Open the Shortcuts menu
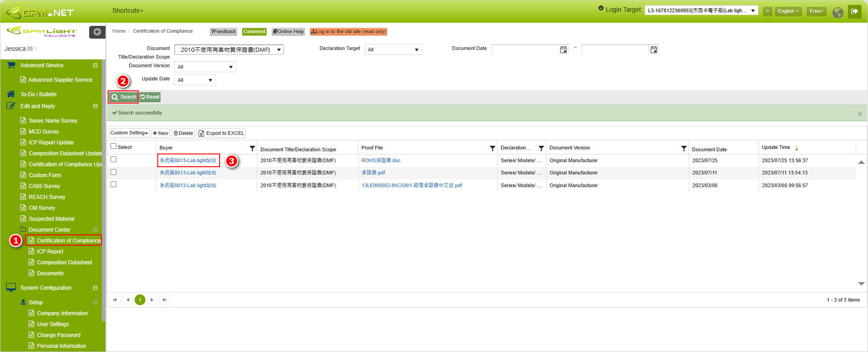 (x=128, y=10)
